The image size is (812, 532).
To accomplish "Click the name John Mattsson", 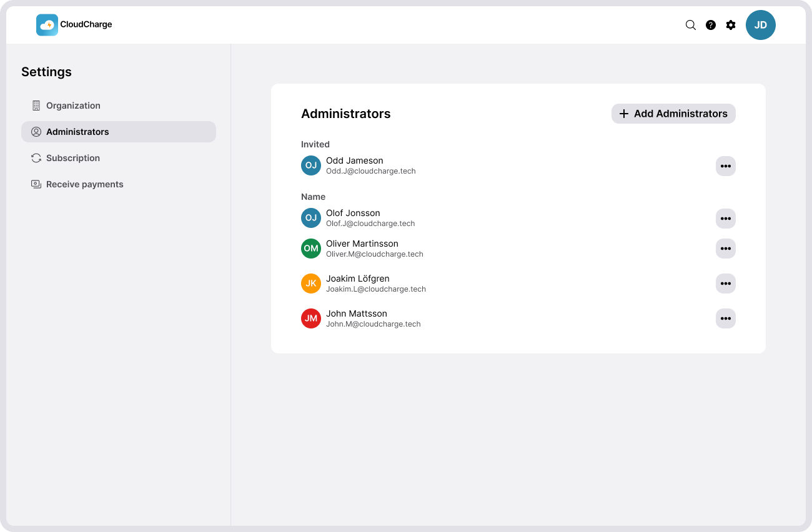I will [x=357, y=313].
